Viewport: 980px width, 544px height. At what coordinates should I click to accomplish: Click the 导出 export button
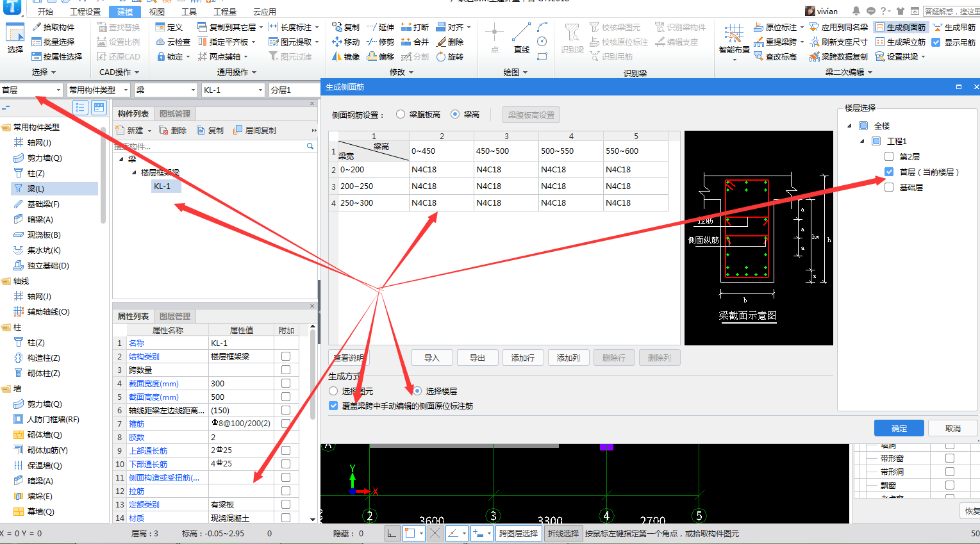click(x=478, y=358)
